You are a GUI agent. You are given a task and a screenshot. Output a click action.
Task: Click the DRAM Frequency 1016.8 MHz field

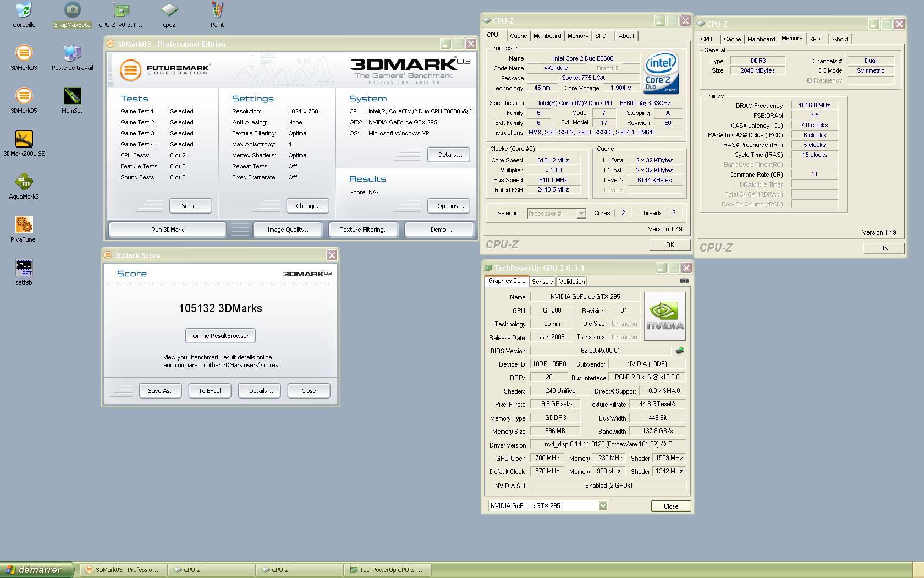(815, 105)
